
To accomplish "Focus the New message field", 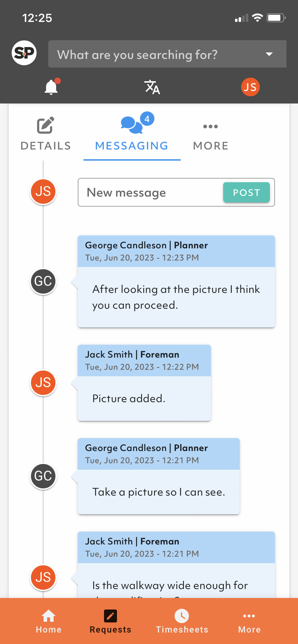I will click(x=151, y=193).
